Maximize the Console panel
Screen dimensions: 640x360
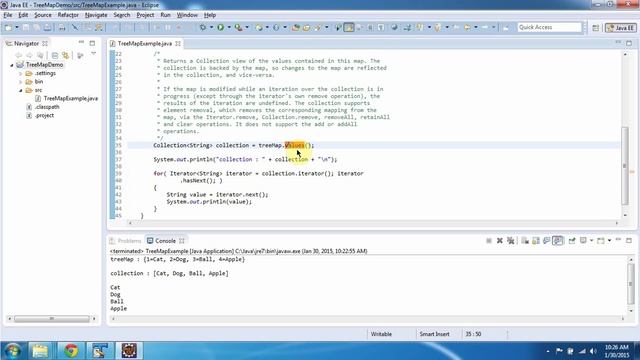point(629,240)
